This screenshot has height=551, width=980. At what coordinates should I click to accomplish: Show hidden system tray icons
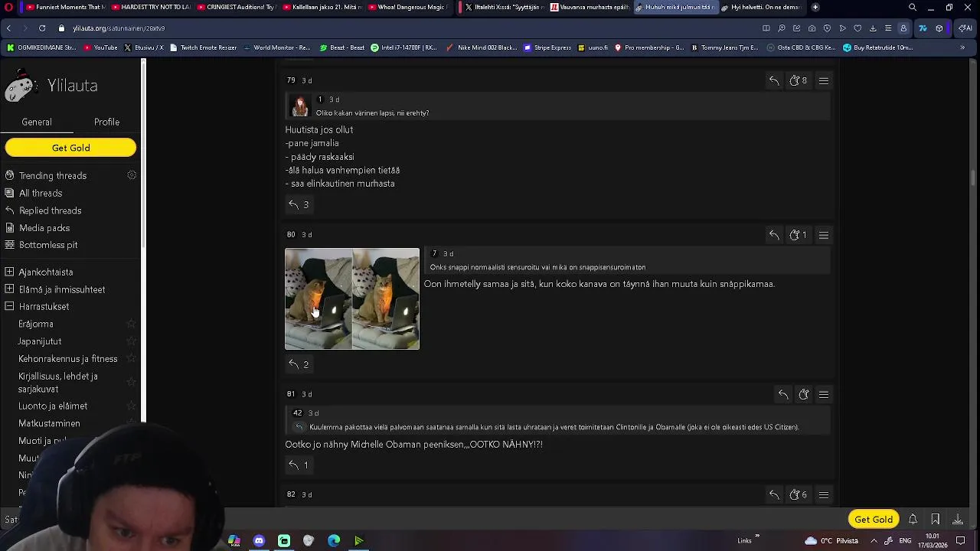[x=874, y=541]
